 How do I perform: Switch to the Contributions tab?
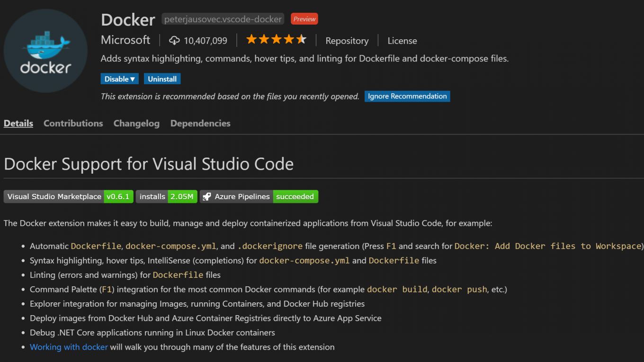coord(73,123)
